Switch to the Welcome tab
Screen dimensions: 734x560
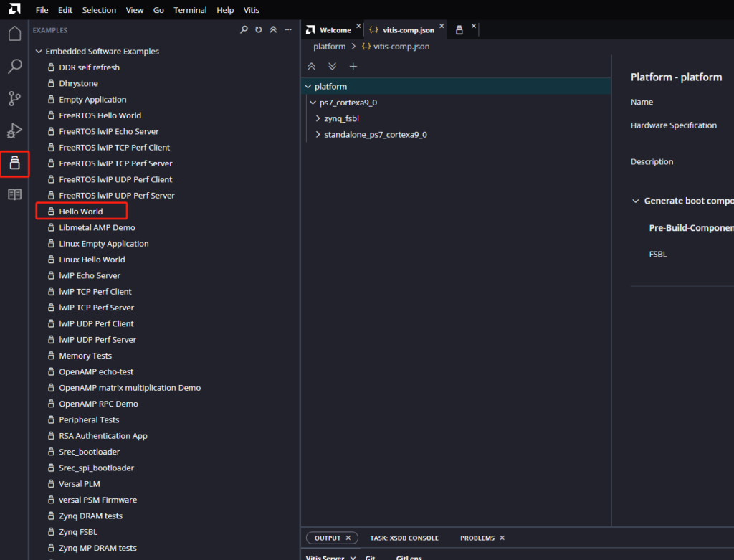335,30
